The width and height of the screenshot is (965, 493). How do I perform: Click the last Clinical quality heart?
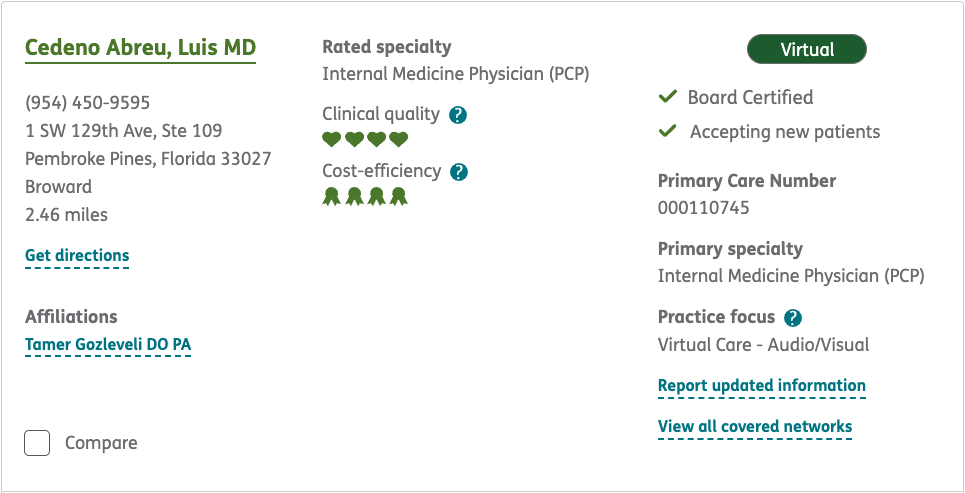pyautogui.click(x=399, y=139)
